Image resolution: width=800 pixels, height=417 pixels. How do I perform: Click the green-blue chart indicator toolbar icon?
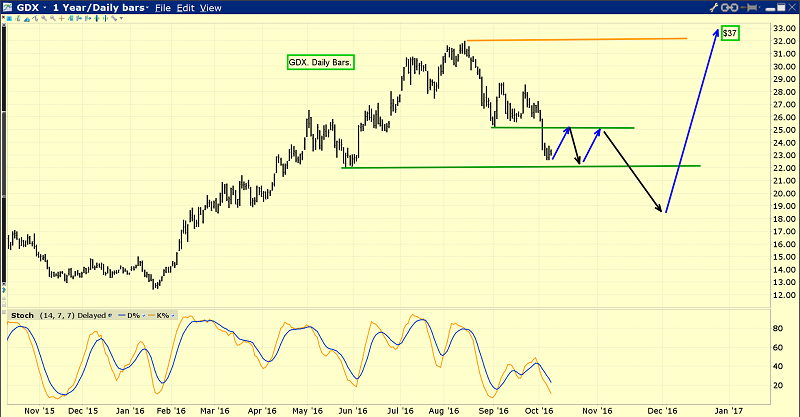point(70,18)
